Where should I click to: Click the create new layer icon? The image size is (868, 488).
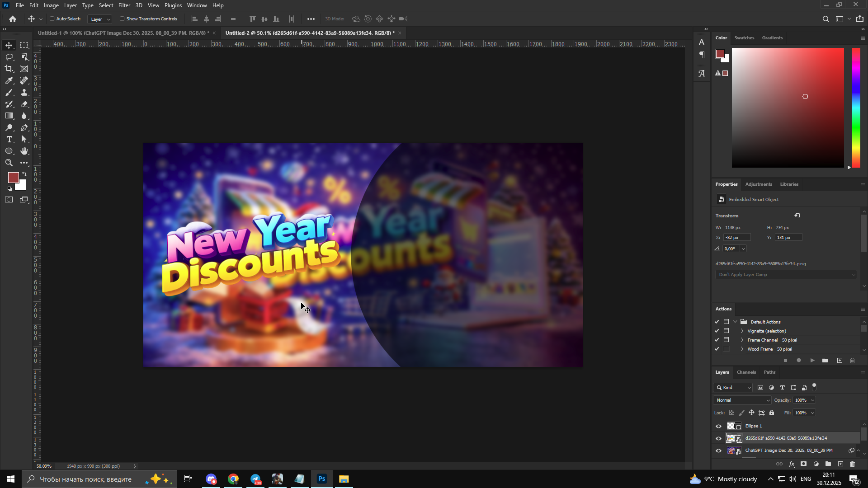coord(840,464)
